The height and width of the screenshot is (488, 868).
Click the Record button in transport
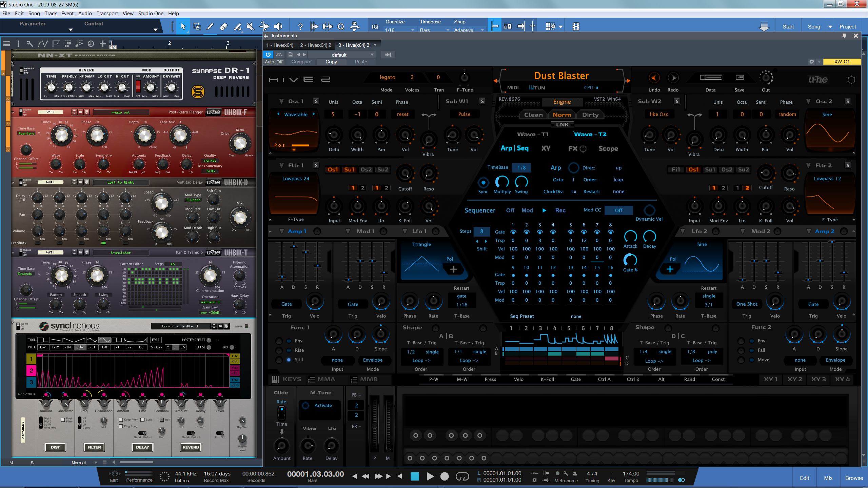[445, 476]
